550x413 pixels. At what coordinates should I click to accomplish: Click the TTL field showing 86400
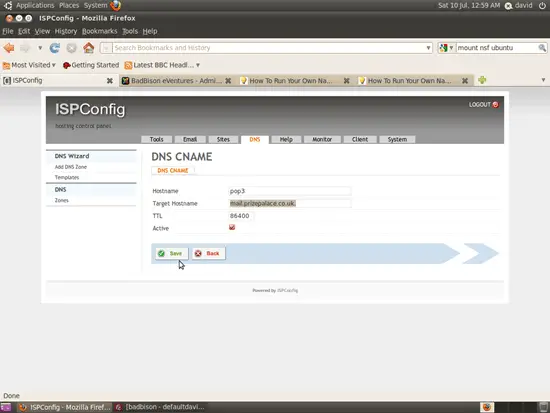241,216
